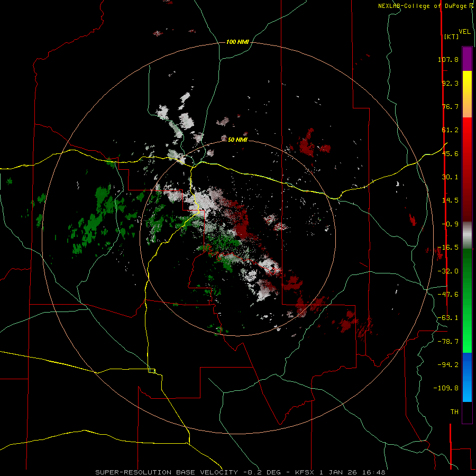Select the 50 NMI range ring label
The width and height of the screenshot is (476, 476).
[237, 140]
